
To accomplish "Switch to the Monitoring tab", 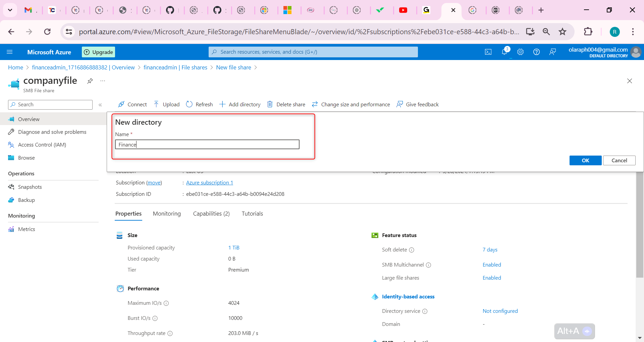I will coord(166,214).
